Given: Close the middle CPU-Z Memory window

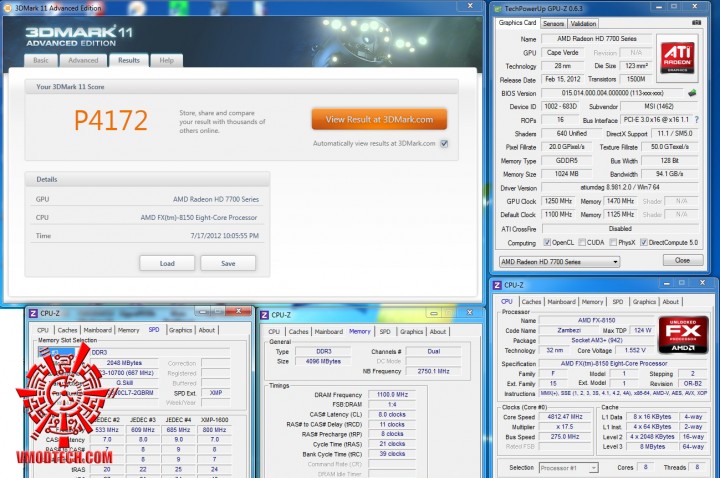Looking at the screenshot, I should point(469,312).
